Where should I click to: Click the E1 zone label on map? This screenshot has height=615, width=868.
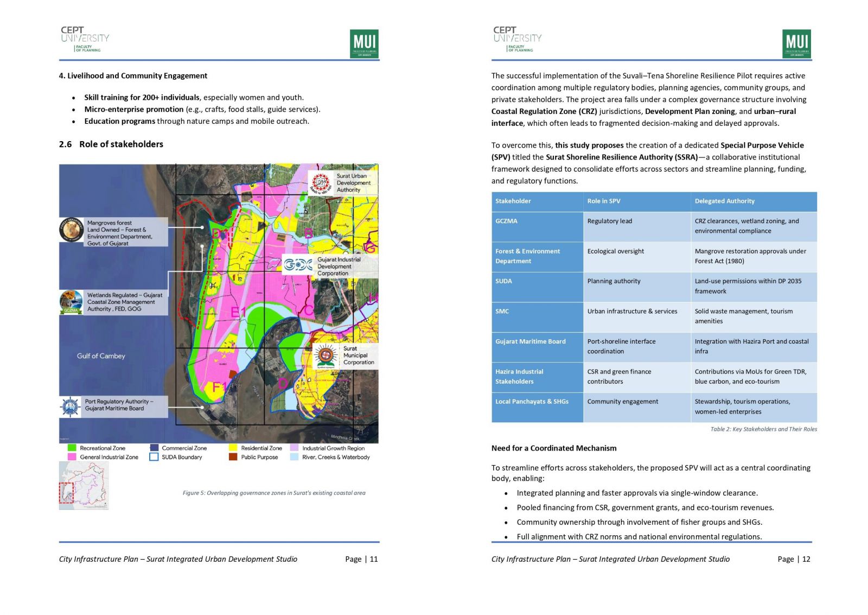(239, 312)
